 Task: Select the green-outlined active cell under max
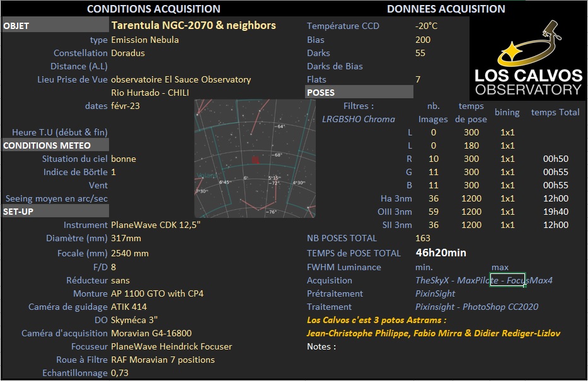click(508, 280)
